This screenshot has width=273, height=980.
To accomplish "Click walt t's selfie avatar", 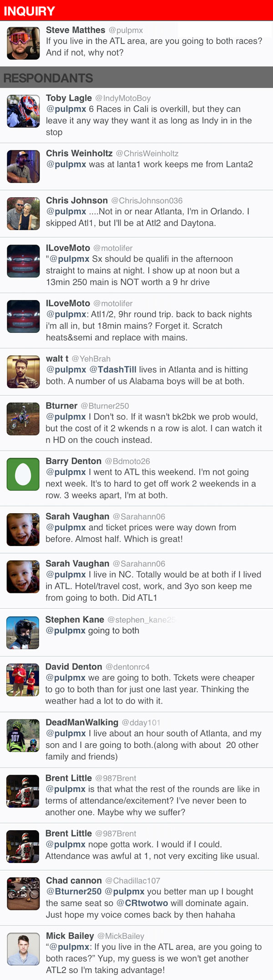I will click(x=23, y=372).
